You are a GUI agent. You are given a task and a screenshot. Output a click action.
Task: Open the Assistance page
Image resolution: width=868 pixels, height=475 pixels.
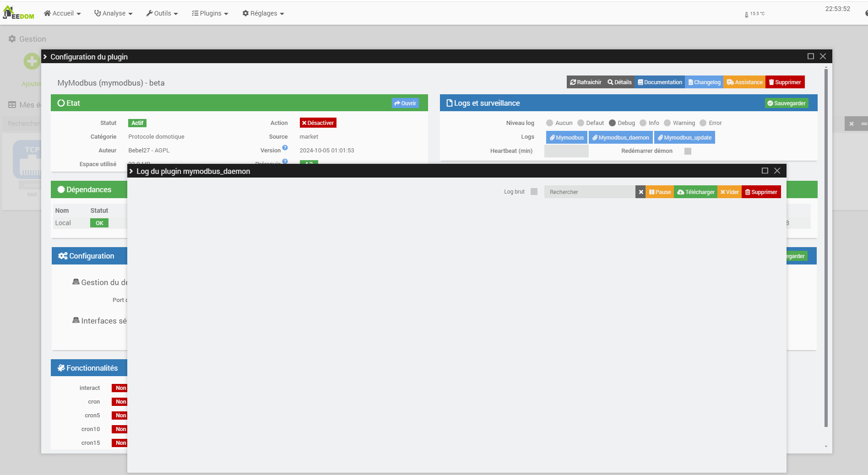[x=744, y=82]
